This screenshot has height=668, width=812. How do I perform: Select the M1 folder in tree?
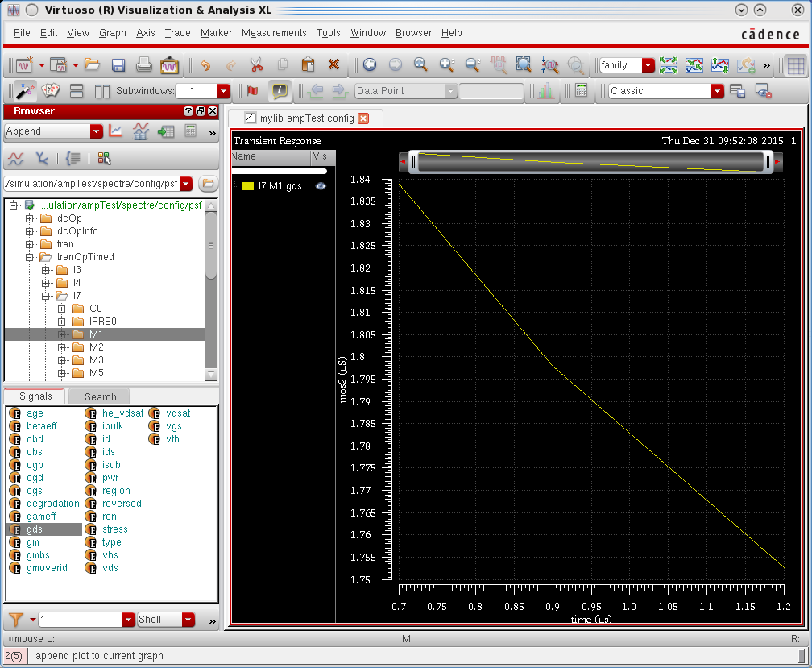[96, 334]
